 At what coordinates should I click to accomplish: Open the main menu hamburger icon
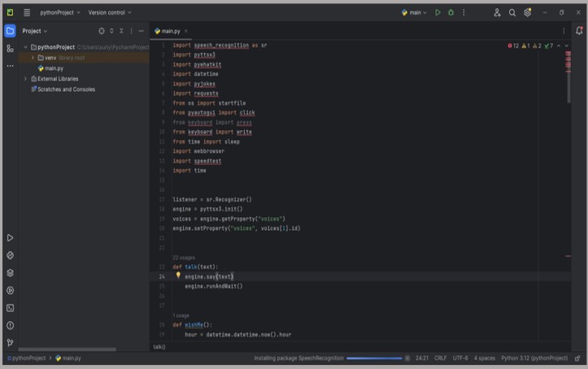coord(27,13)
